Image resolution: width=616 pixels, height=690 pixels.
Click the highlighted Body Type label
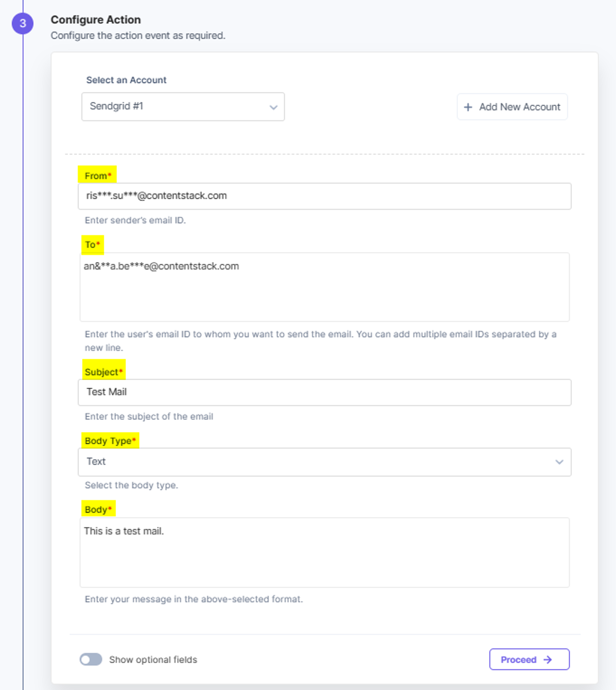click(110, 441)
